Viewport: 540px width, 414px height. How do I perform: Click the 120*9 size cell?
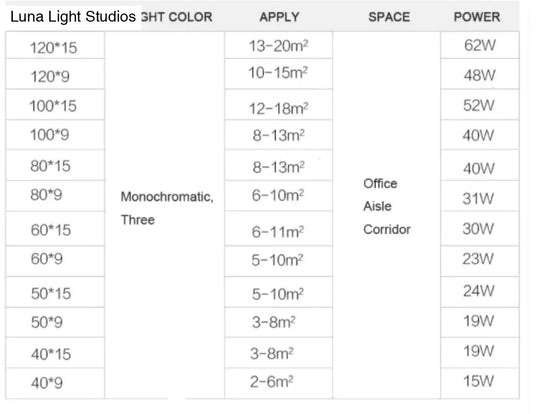55,74
